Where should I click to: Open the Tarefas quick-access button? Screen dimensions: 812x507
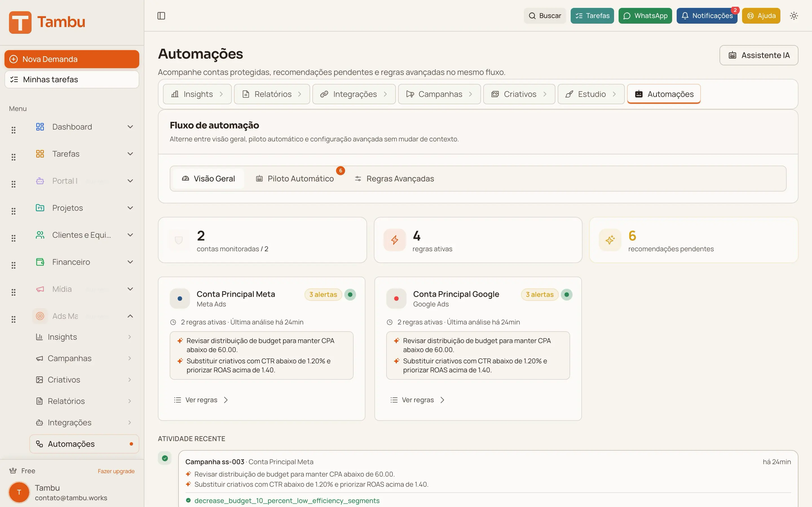[592, 15]
